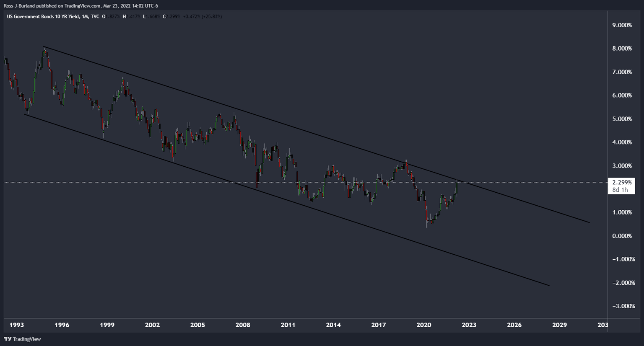Select the close value 2.299% in the legend
The image size is (644, 346).
coord(172,16)
